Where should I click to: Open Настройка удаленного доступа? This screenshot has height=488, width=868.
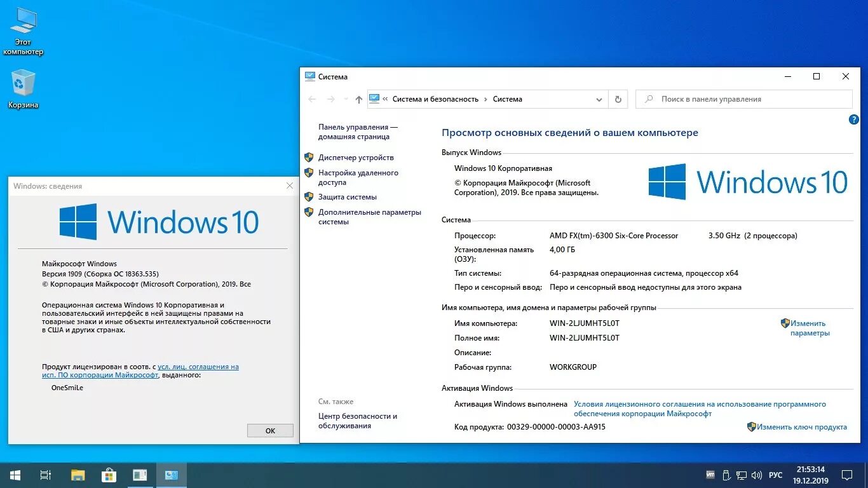tap(358, 177)
